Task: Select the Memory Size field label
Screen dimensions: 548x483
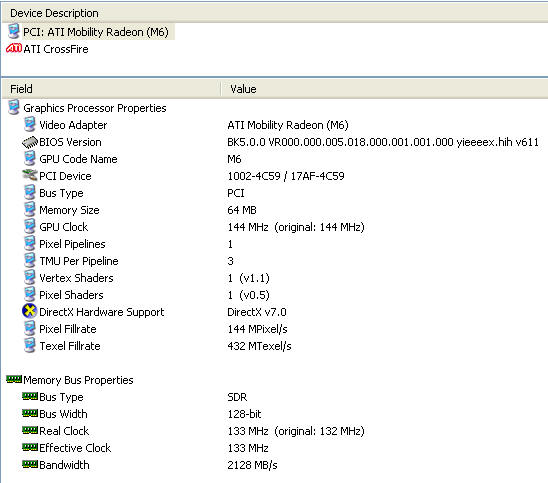Action: [69, 210]
